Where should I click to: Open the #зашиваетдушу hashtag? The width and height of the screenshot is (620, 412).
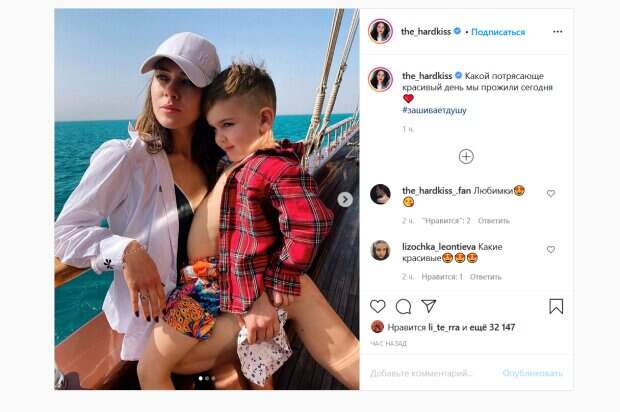point(434,110)
